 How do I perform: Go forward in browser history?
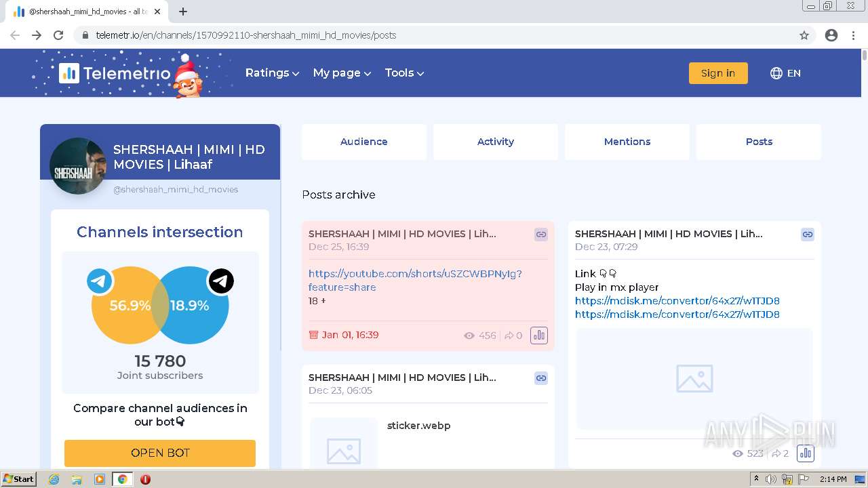point(37,35)
